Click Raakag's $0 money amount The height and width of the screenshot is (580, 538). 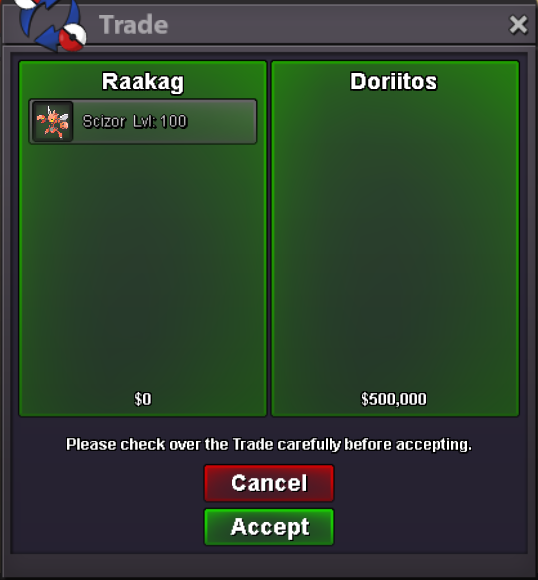(x=143, y=399)
